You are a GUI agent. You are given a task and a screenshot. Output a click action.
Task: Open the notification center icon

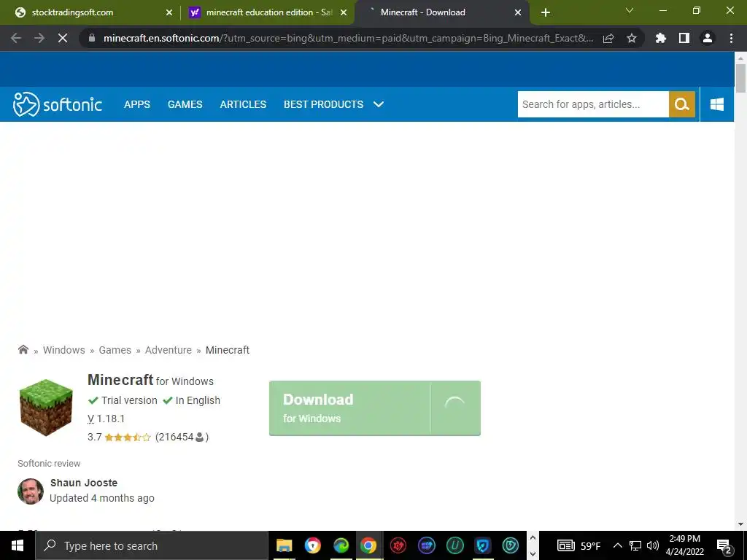pos(724,546)
